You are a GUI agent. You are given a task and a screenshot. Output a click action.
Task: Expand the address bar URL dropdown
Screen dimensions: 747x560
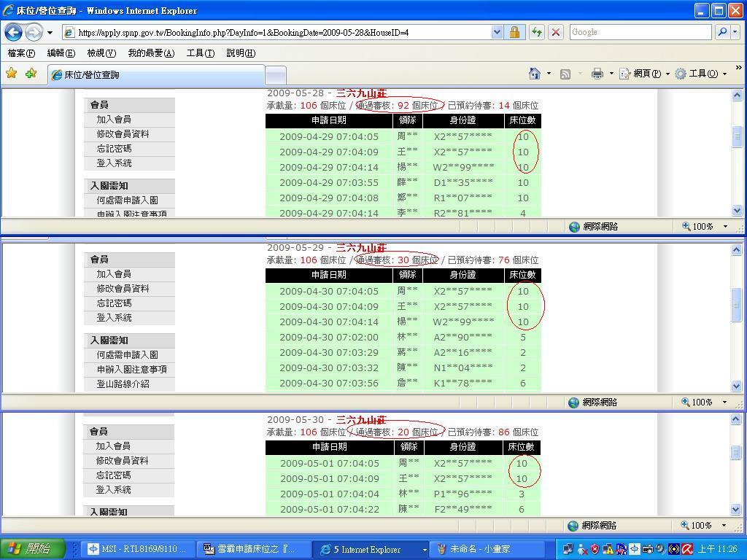(x=497, y=32)
